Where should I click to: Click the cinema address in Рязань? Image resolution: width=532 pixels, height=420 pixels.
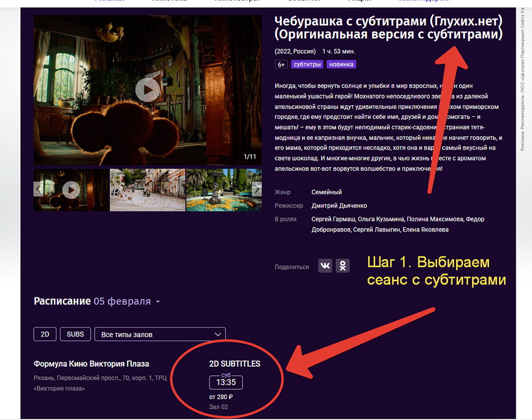pos(100,383)
